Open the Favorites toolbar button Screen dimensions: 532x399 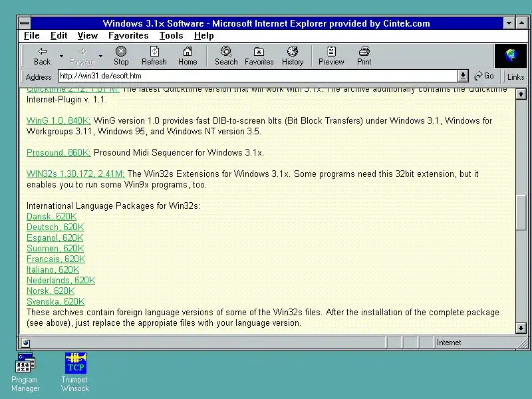(259, 56)
